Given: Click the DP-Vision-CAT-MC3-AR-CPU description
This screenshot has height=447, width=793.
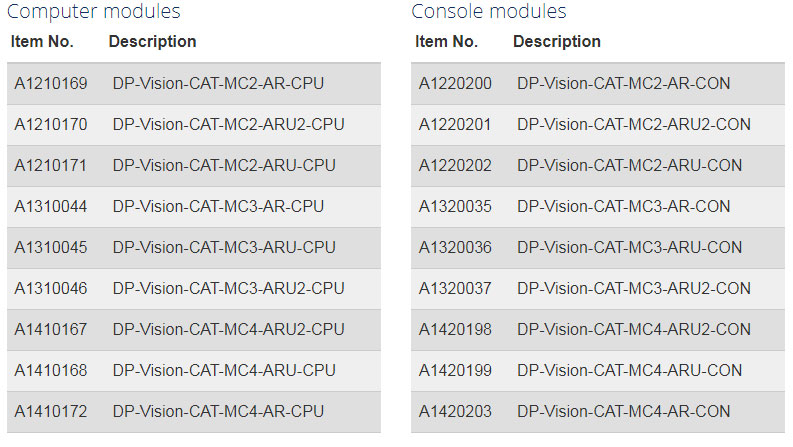Looking at the screenshot, I should (x=218, y=206).
